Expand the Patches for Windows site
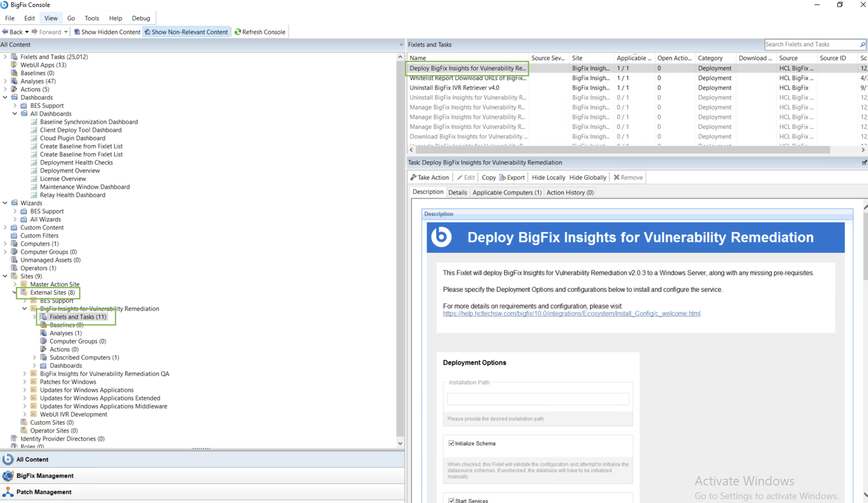The height and width of the screenshot is (503, 868). (x=25, y=382)
